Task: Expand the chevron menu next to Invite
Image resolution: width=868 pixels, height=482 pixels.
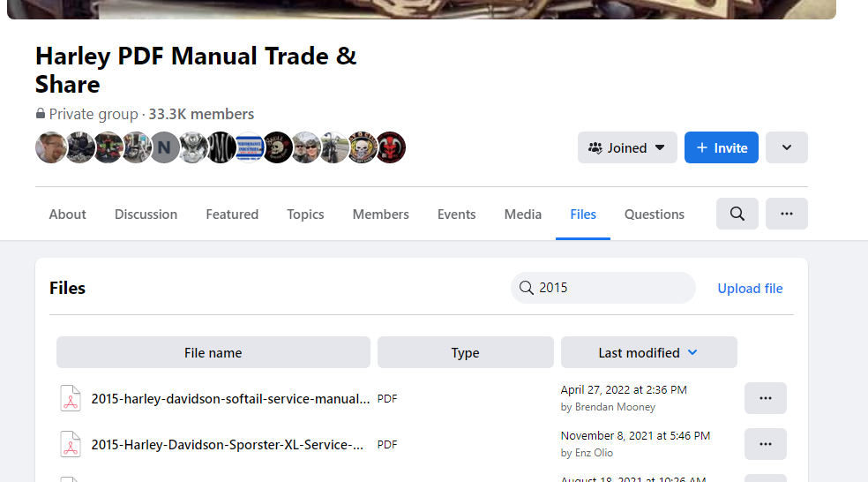Action: (787, 147)
